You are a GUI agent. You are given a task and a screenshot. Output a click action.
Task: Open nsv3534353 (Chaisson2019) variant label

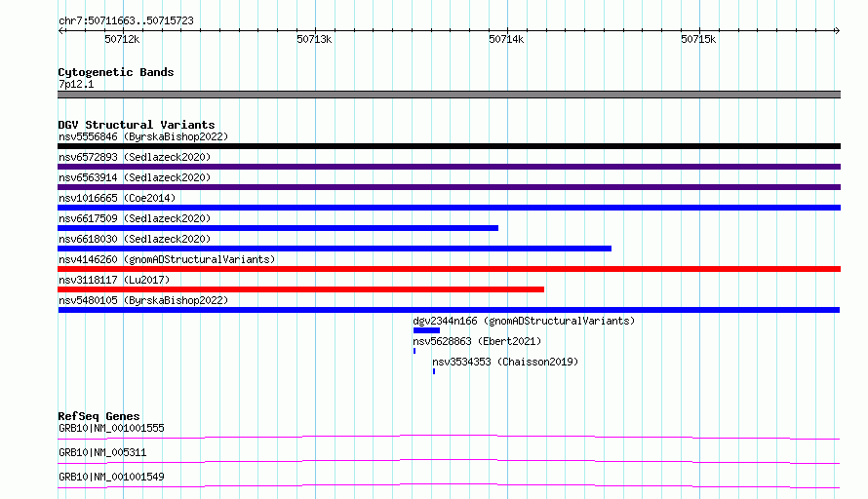coord(505,362)
